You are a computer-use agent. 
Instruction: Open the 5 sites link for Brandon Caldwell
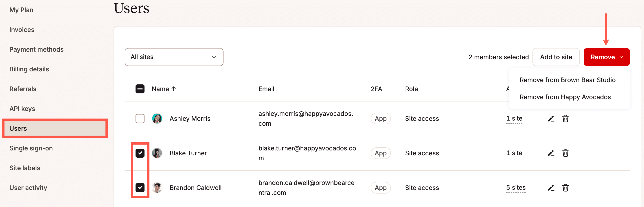click(515, 187)
